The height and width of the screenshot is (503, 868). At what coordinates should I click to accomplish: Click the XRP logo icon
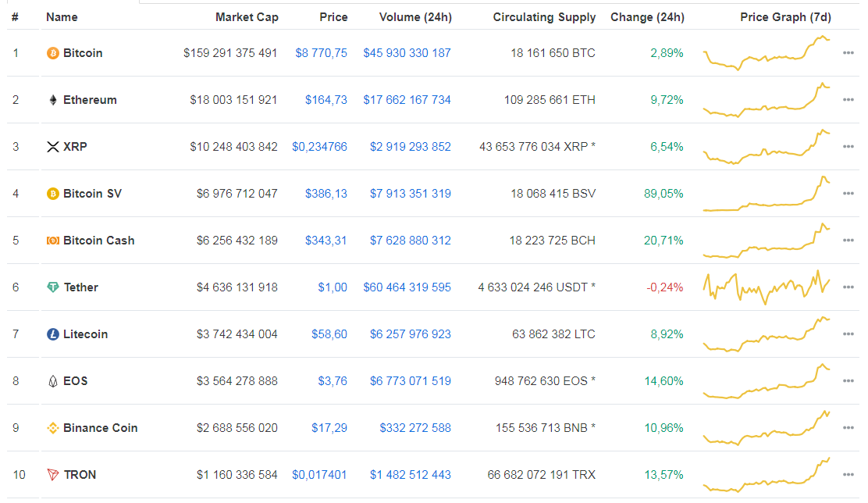(x=52, y=147)
